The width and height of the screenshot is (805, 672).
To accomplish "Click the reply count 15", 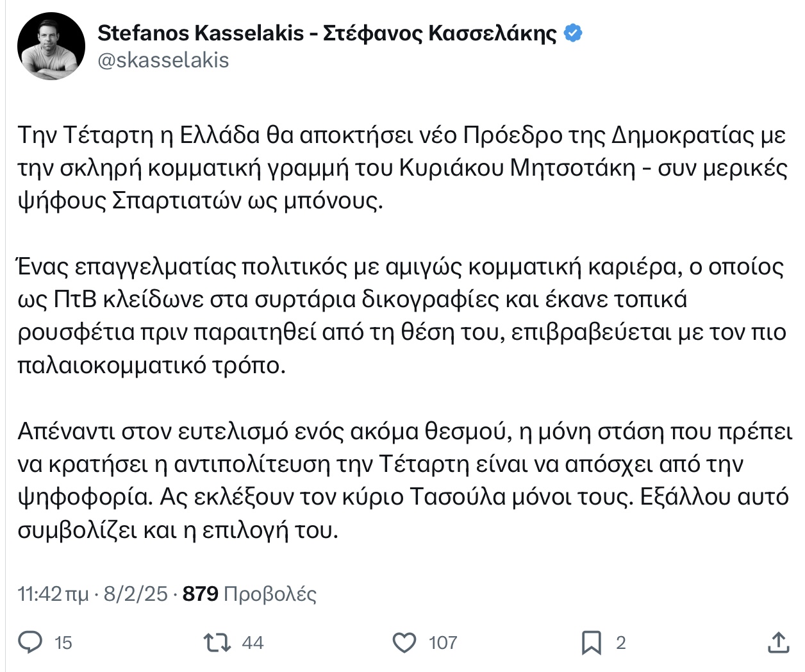I will pos(63,643).
